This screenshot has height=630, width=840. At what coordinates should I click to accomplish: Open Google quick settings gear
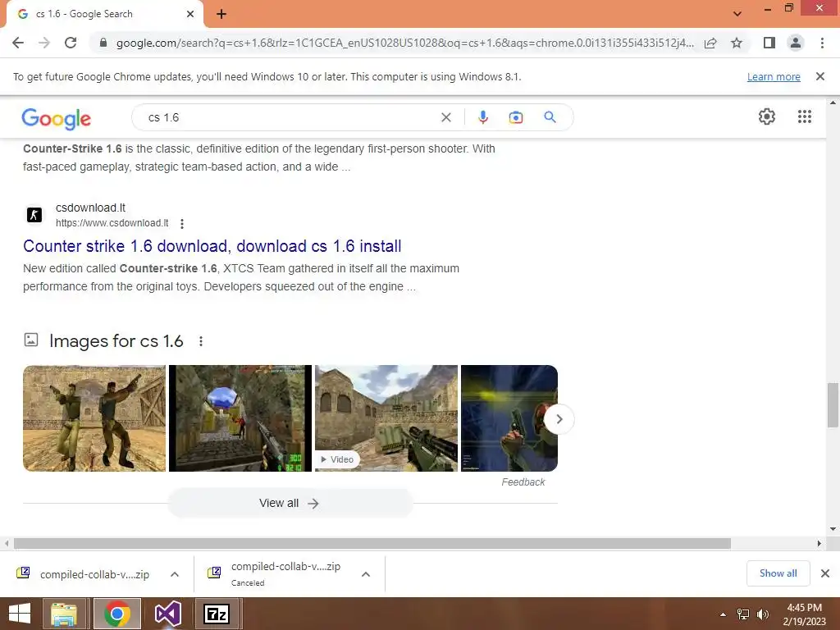pyautogui.click(x=767, y=116)
